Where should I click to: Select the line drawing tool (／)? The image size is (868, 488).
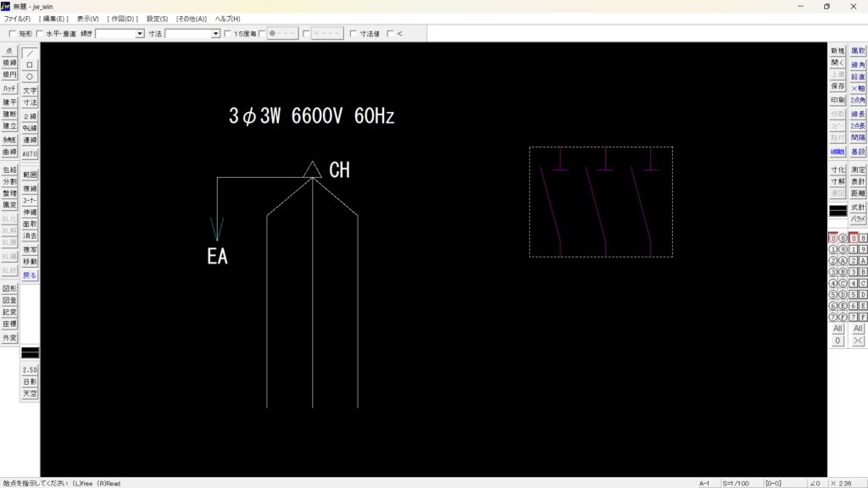point(30,53)
